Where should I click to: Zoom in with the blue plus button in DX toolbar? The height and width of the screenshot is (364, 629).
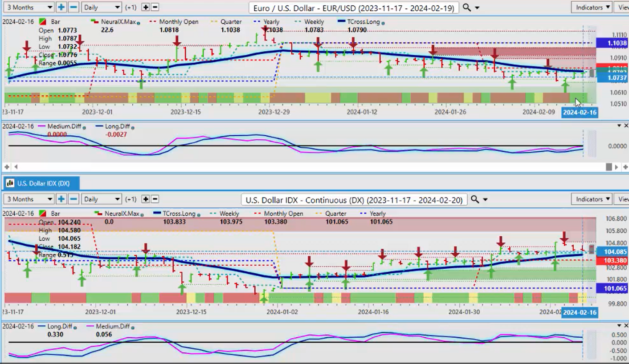pos(61,199)
